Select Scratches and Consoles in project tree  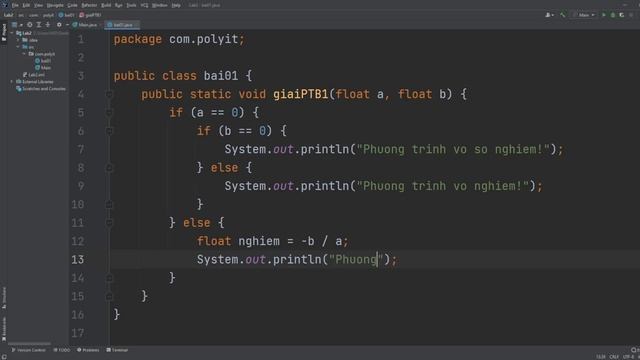[x=41, y=89]
